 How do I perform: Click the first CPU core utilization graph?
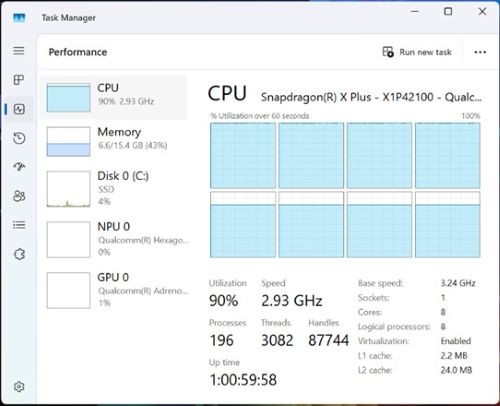point(243,156)
